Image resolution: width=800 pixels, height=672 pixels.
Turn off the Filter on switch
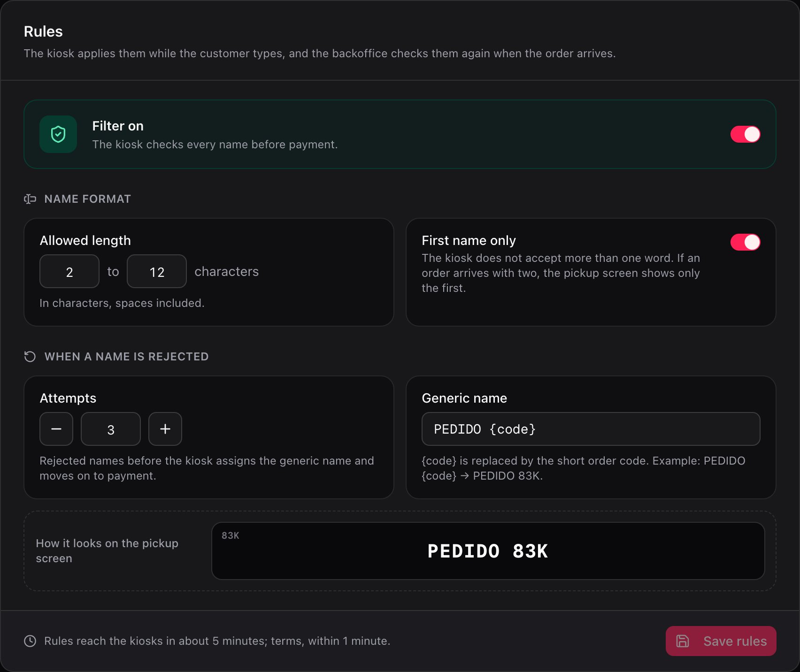pyautogui.click(x=746, y=134)
